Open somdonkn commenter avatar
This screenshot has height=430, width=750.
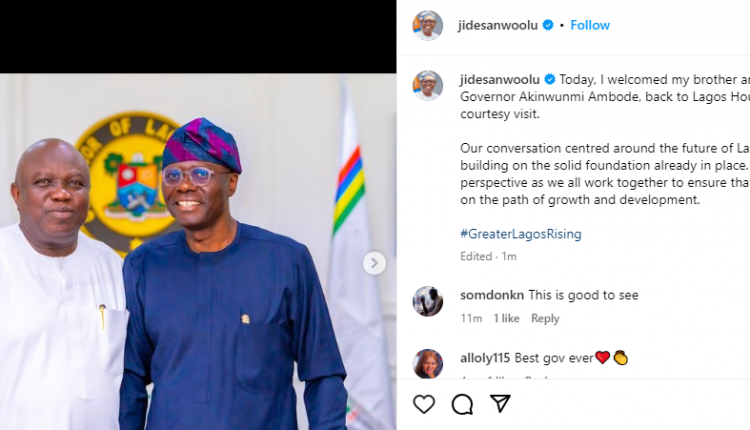(428, 301)
